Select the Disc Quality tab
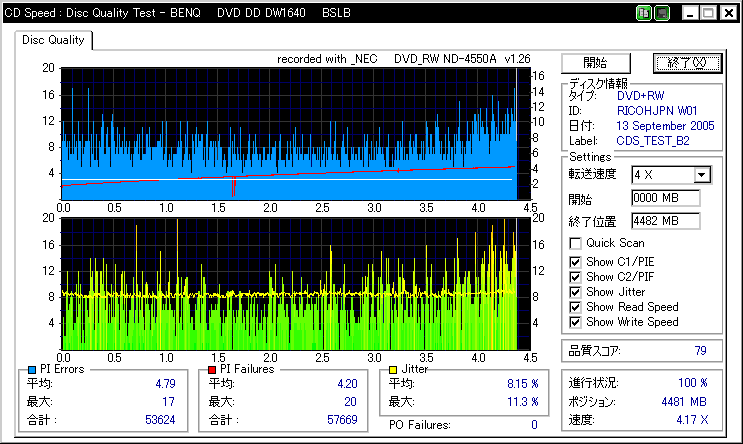The height and width of the screenshot is (444, 743). click(53, 40)
